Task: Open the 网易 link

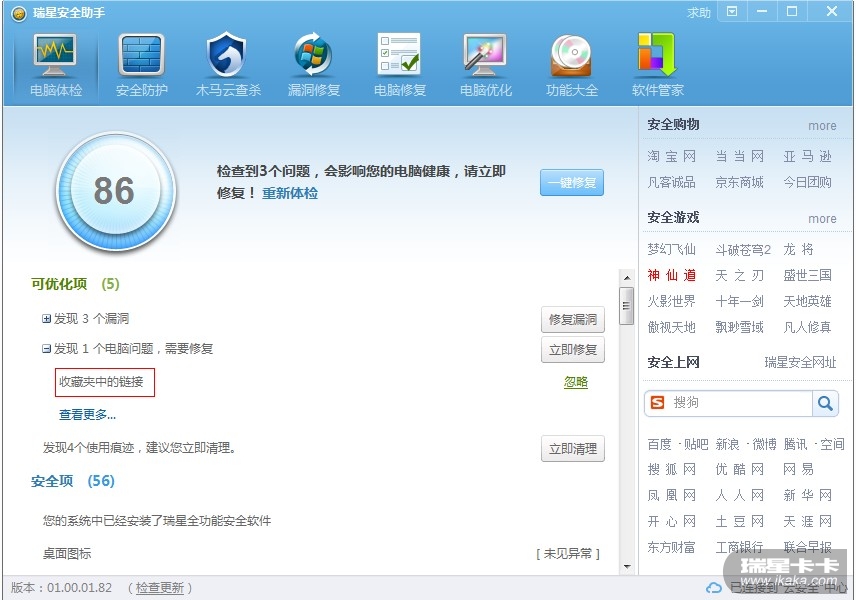Action: click(x=799, y=470)
